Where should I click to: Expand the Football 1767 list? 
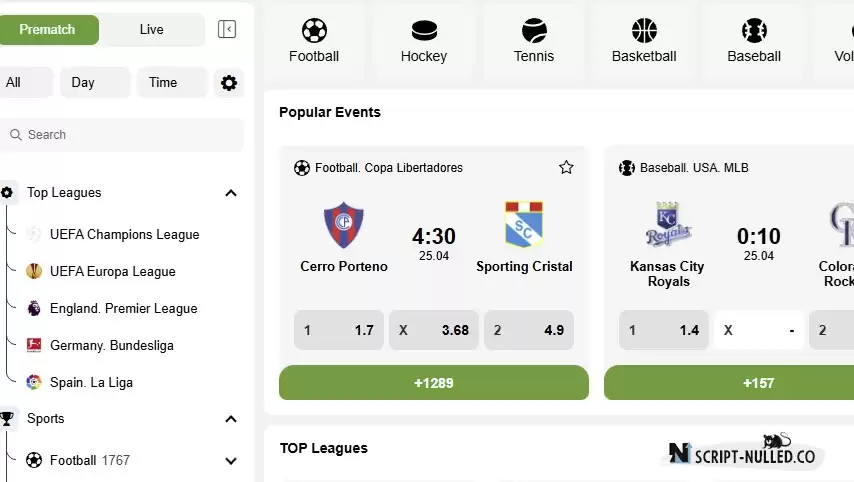coord(231,461)
